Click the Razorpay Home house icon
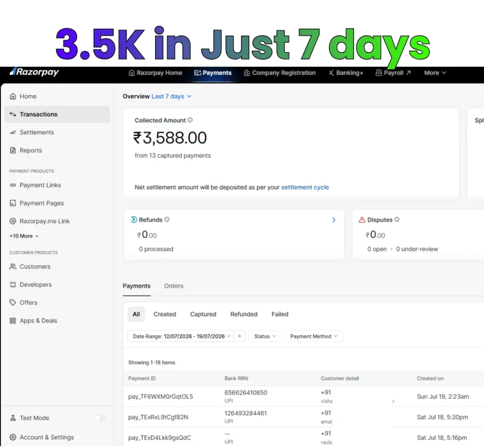The height and width of the screenshot is (448, 484). pyautogui.click(x=131, y=73)
